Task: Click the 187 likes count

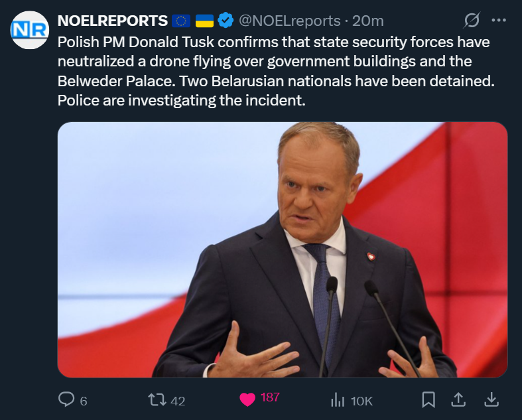Action: point(270,397)
